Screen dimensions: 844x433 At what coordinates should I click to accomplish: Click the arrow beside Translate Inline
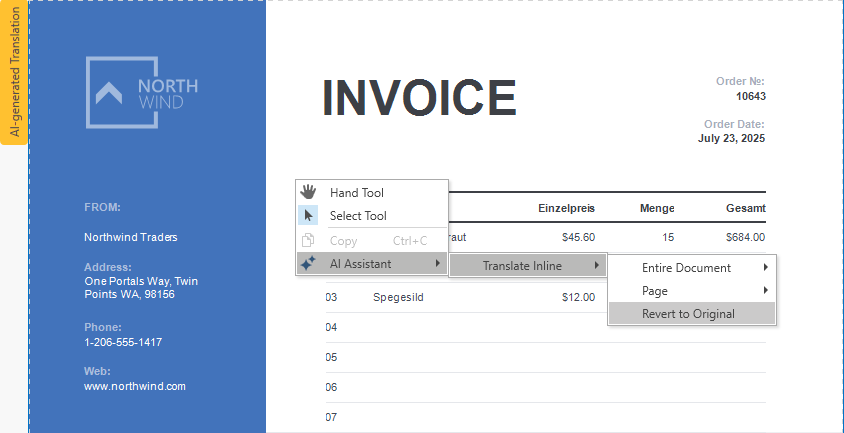[x=596, y=265]
